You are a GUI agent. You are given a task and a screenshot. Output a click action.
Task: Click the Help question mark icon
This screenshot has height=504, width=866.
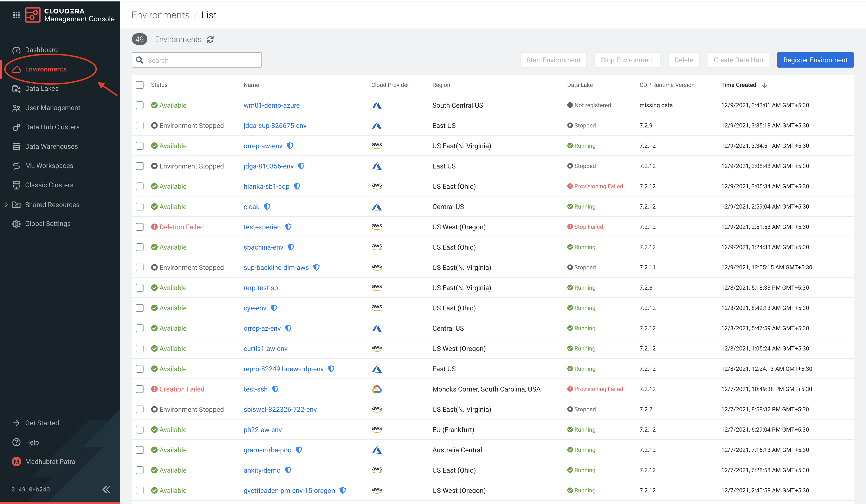click(x=16, y=442)
